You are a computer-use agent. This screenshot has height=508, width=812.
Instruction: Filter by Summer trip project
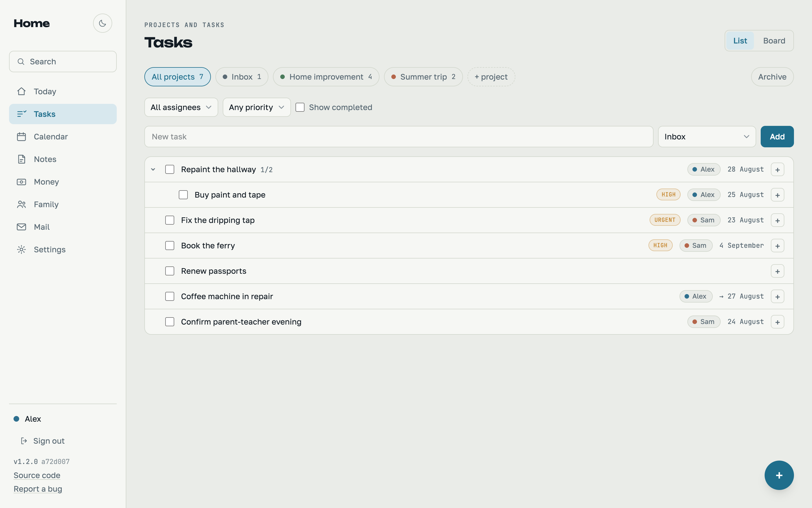(x=423, y=76)
